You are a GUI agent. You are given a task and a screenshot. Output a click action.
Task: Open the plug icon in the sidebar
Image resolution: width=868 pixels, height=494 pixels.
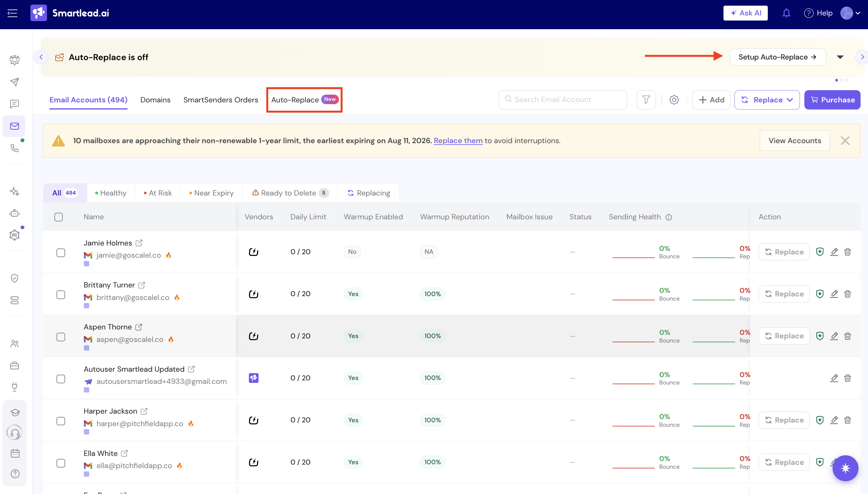pos(15,387)
